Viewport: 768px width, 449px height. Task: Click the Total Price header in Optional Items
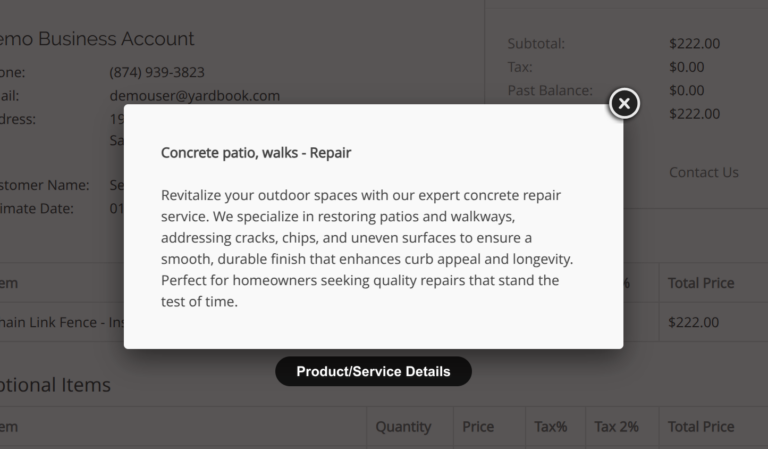tap(700, 427)
